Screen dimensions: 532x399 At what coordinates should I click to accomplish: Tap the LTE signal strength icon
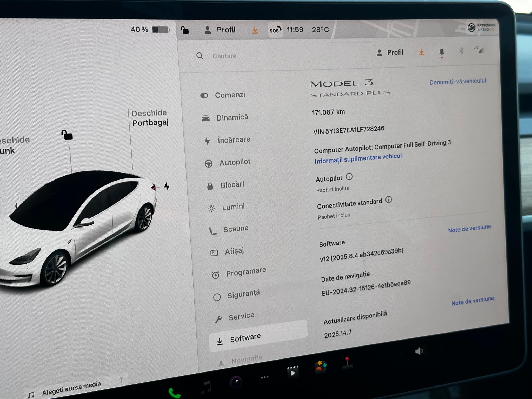pos(479,50)
